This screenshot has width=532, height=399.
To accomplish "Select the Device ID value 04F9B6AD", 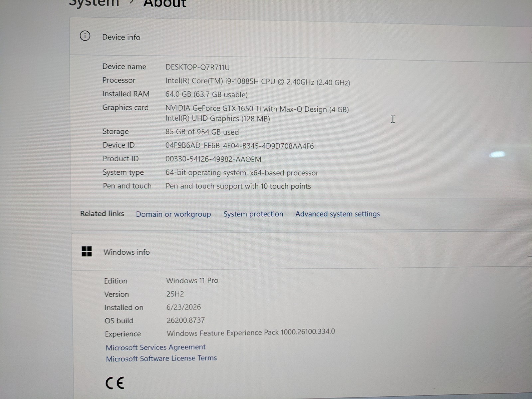I will tap(239, 146).
